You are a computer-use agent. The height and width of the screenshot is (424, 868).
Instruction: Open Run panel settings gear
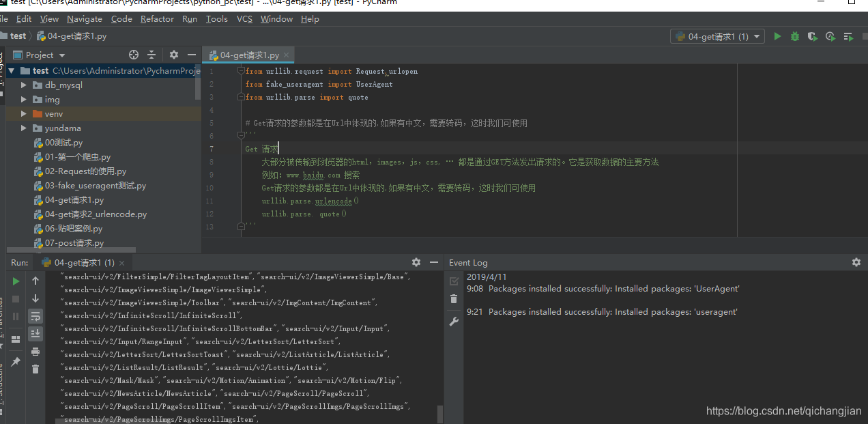[x=416, y=262]
